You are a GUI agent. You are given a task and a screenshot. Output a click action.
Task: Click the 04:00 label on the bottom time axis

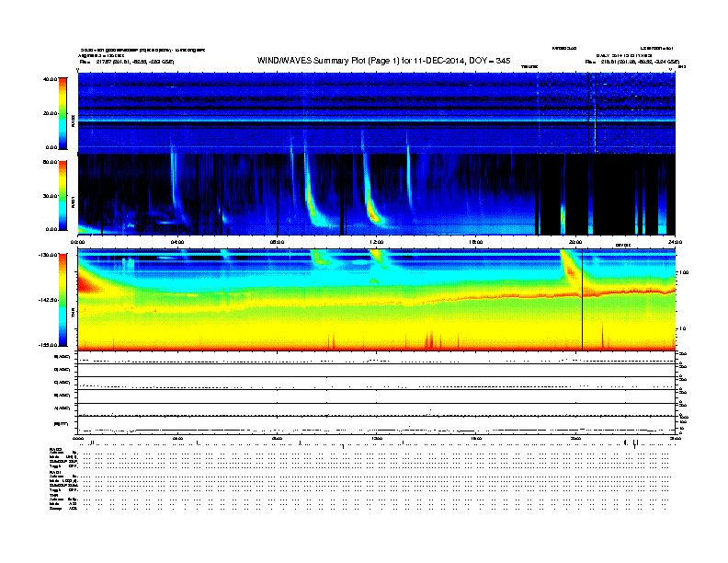[x=177, y=438]
